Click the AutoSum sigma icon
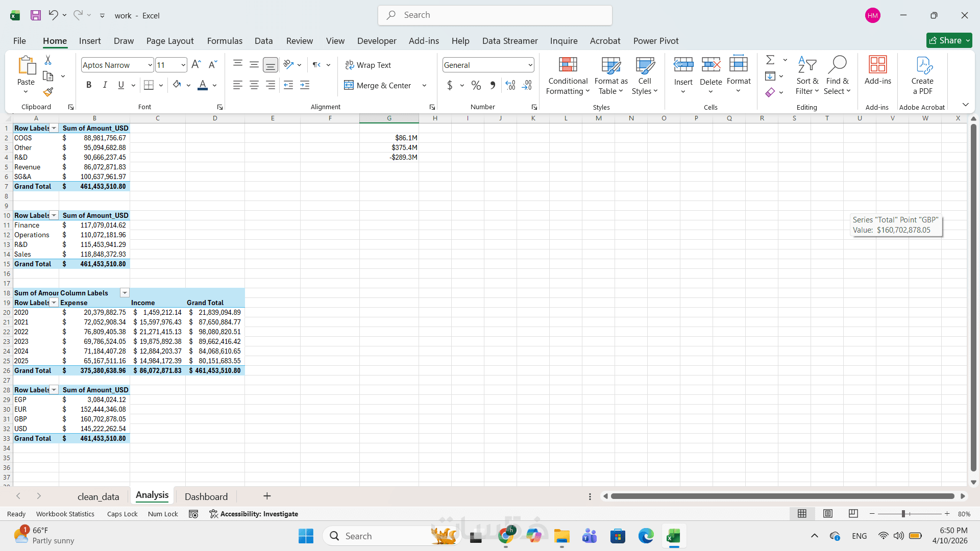Viewport: 980px width, 551px height. tap(770, 60)
